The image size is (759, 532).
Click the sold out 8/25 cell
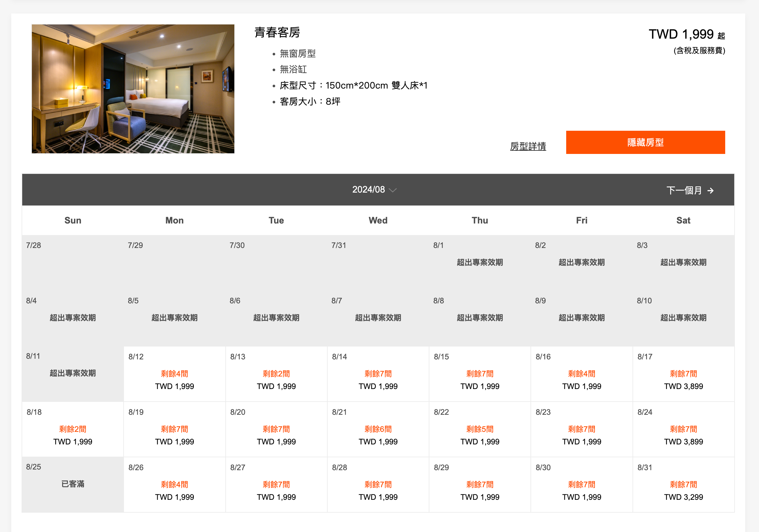[73, 484]
